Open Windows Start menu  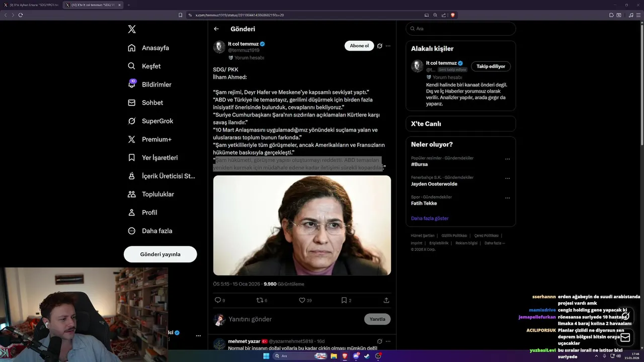(267, 356)
